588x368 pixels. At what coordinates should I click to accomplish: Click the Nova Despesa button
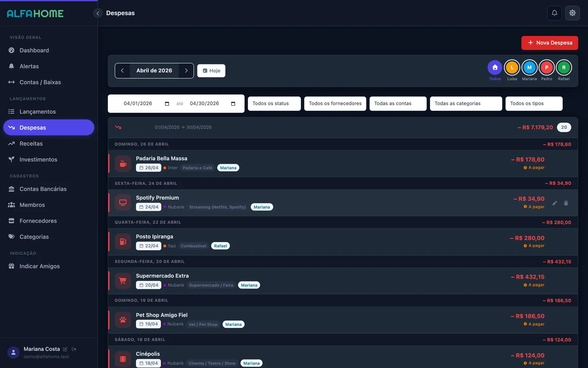[x=549, y=43]
